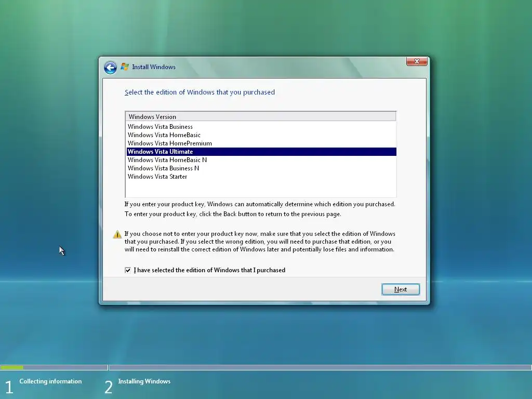Viewport: 532px width, 399px height.
Task: Click 'Installing Windows' step label
Action: 144,381
